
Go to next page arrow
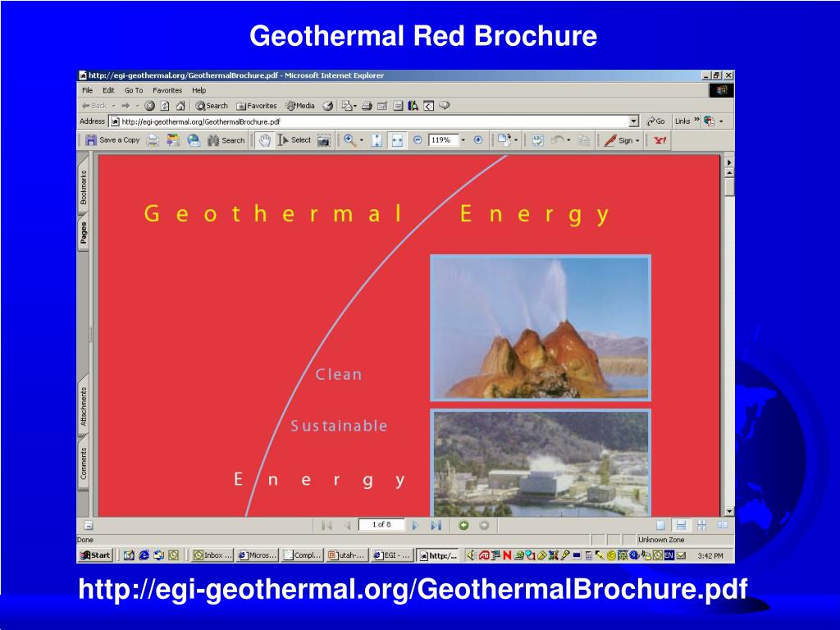coord(415,526)
